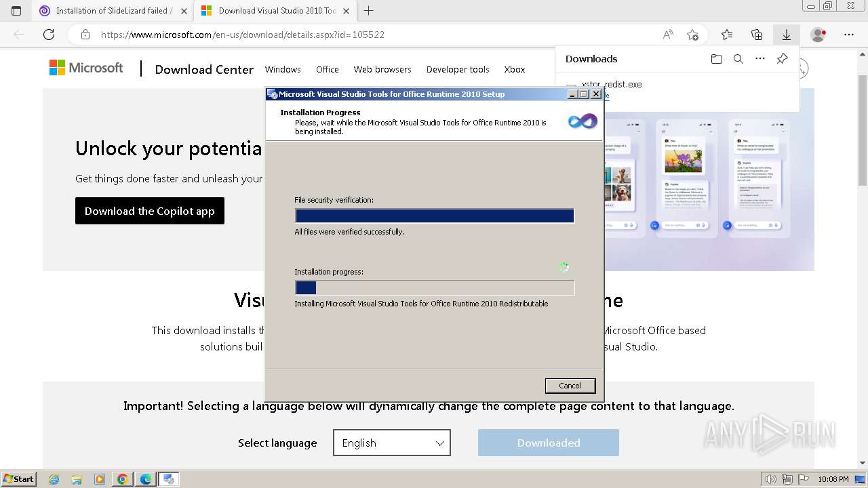Click the Downloads toolbar button in Edge
Viewport: 868px width, 488px height.
[x=787, y=35]
